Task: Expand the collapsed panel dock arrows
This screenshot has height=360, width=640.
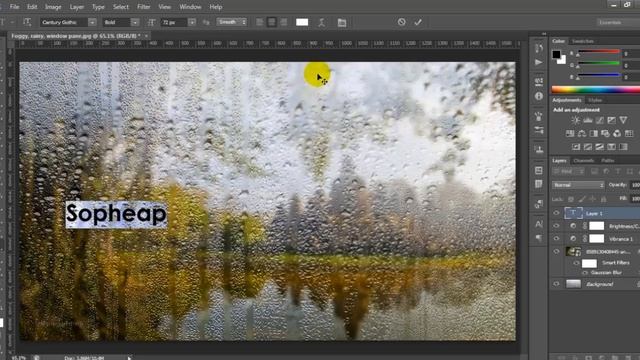Action: pyautogui.click(x=544, y=34)
